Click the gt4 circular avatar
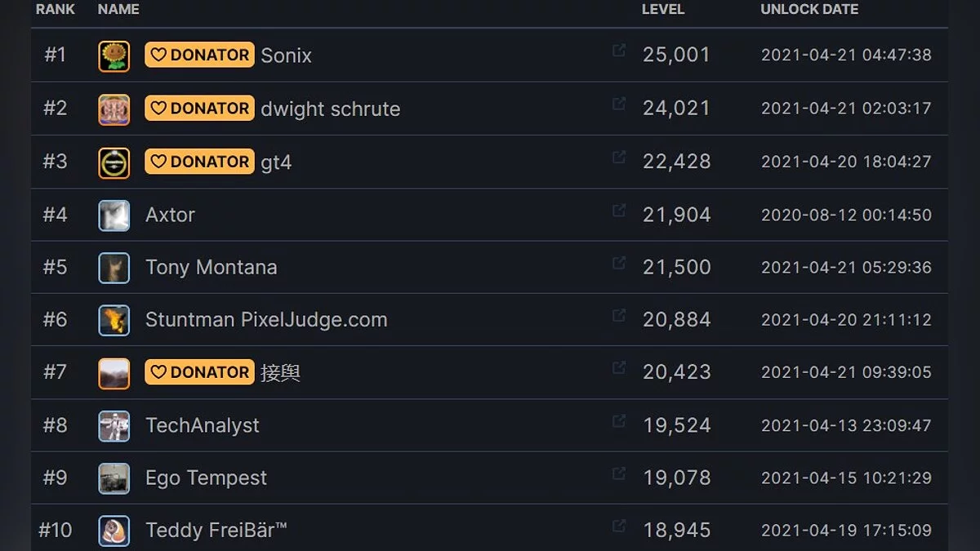 [x=114, y=162]
